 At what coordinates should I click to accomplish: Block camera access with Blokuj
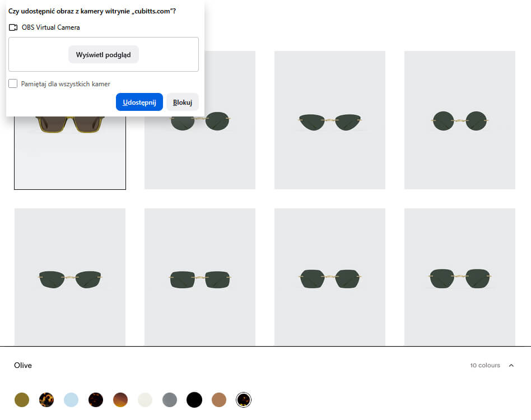click(183, 102)
